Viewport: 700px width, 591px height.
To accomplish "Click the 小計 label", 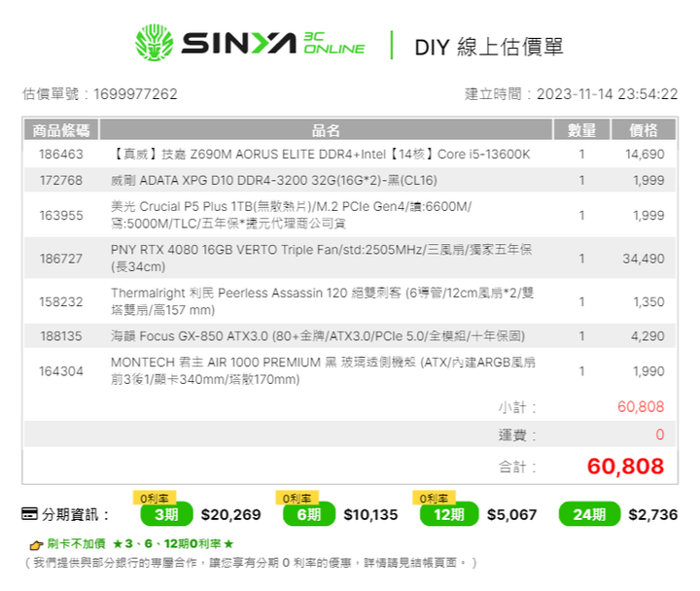I will (517, 407).
